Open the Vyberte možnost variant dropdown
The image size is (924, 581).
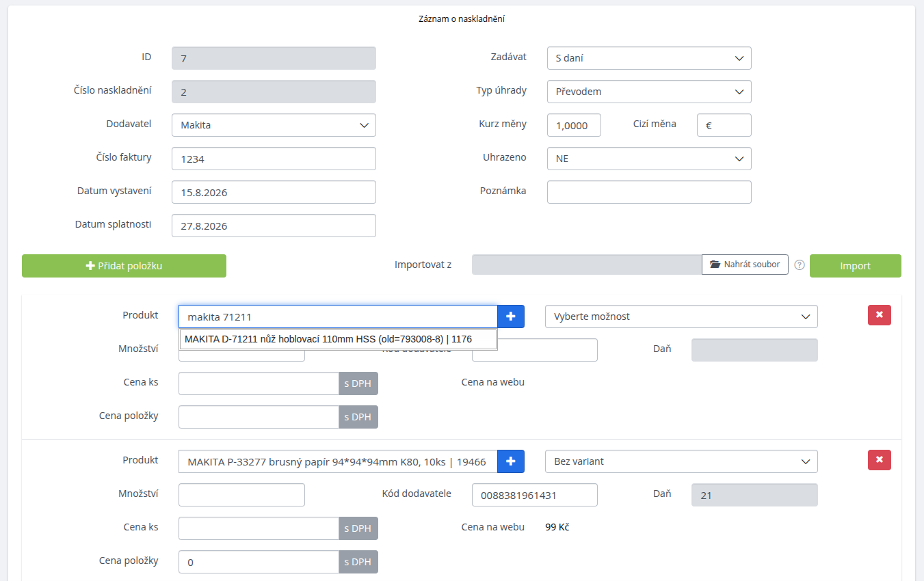coord(681,316)
